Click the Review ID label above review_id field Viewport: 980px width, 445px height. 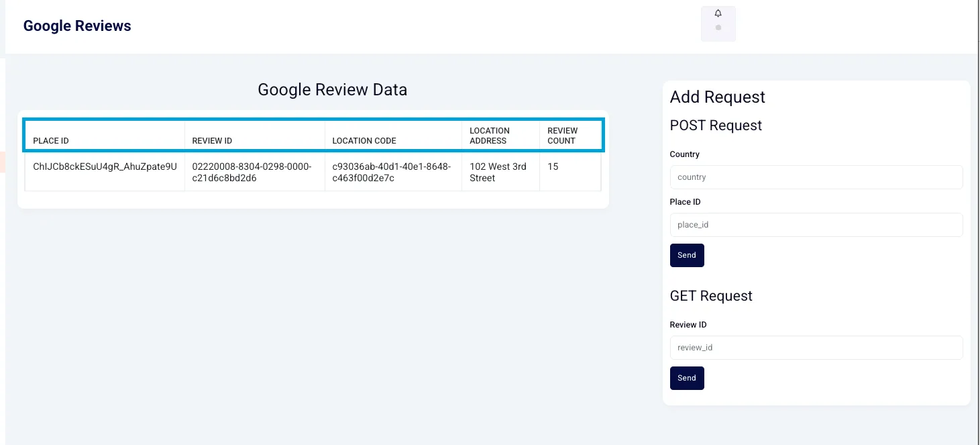coord(688,325)
